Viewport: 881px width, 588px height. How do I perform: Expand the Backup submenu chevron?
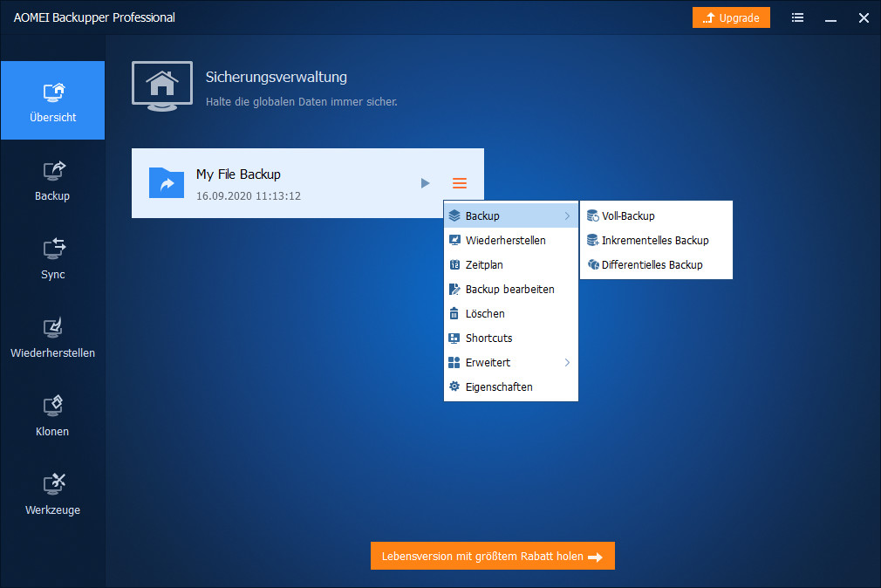[x=568, y=215]
